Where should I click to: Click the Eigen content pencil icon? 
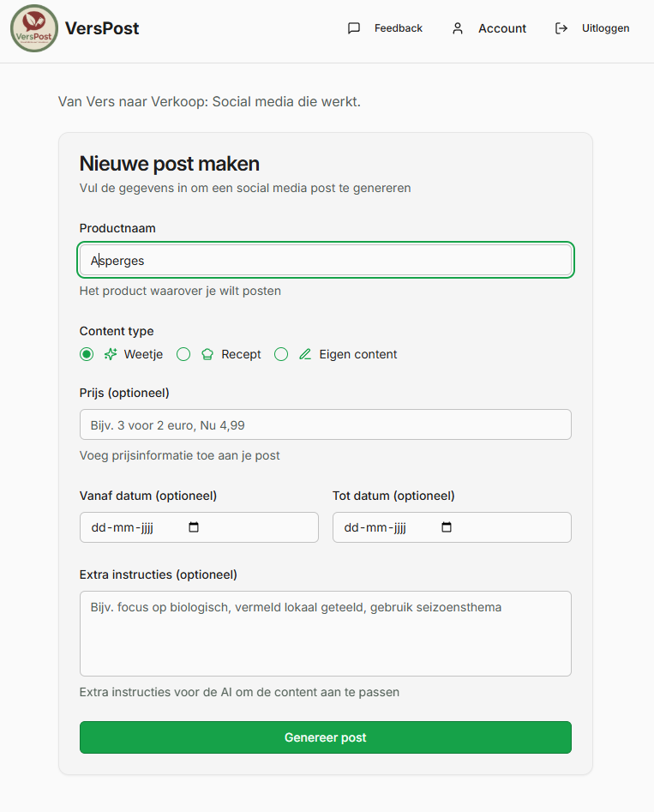pyautogui.click(x=305, y=354)
